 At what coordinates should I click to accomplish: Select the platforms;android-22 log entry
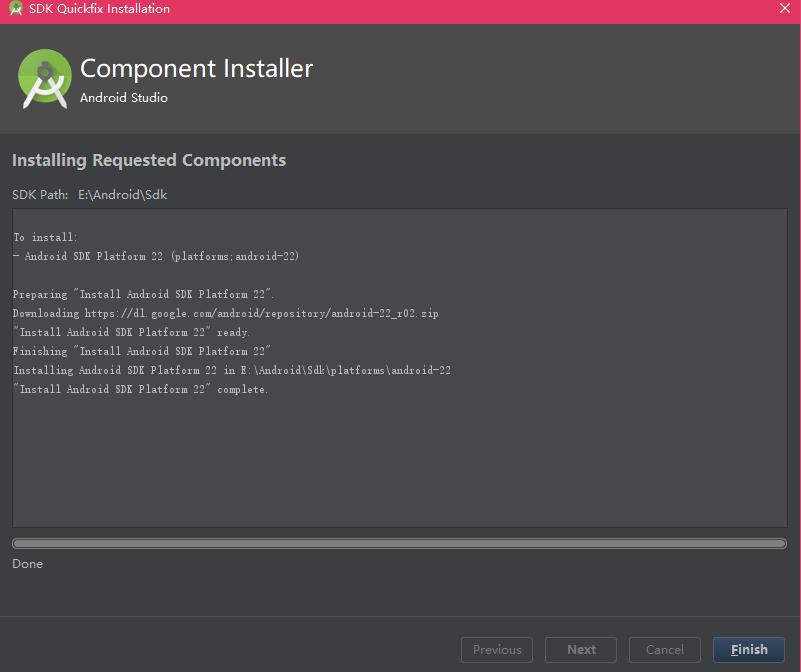coord(156,256)
